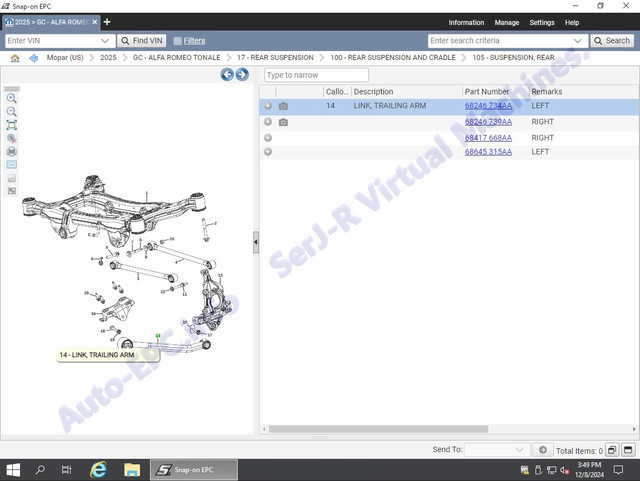Image resolution: width=640 pixels, height=481 pixels.
Task: Open the Settings menu
Action: pos(542,22)
